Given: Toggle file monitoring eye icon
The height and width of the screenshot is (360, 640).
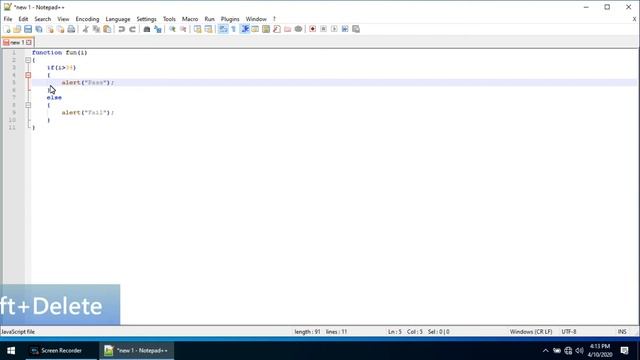Looking at the screenshot, I should pos(298,29).
